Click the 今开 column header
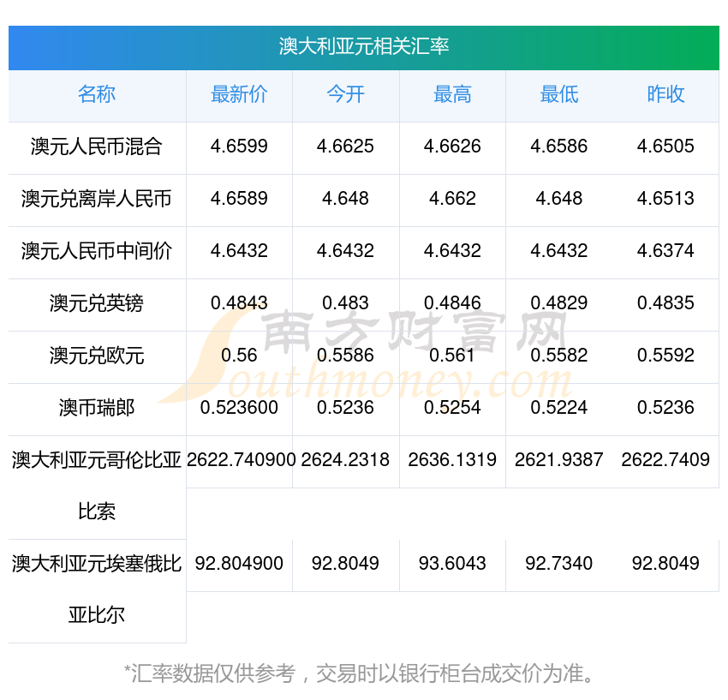Viewport: 728px width, 700px height. 345,94
